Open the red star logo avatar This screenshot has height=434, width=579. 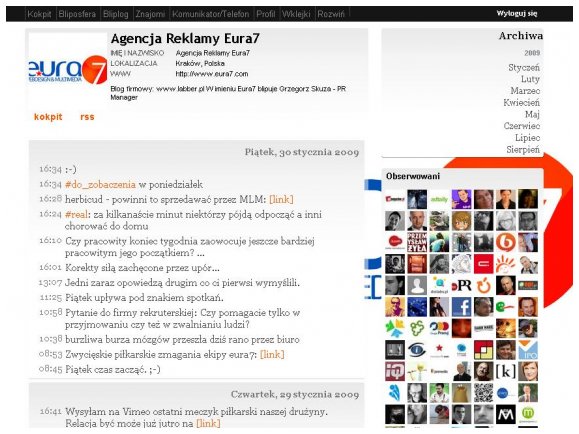tap(439, 350)
